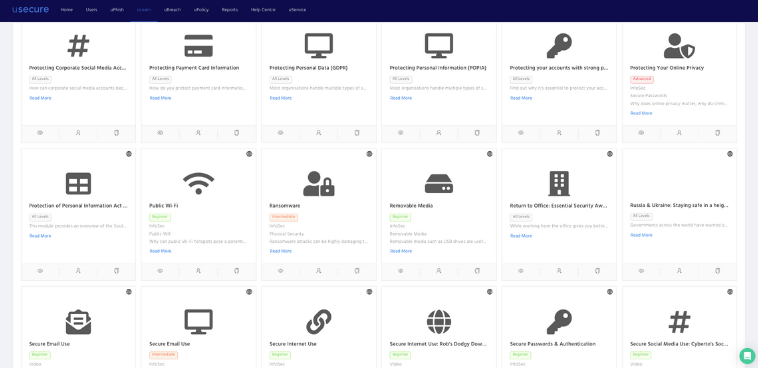Viewport: 758px width, 369px height.
Task: Go to the Help Centre
Action: coord(263,10)
